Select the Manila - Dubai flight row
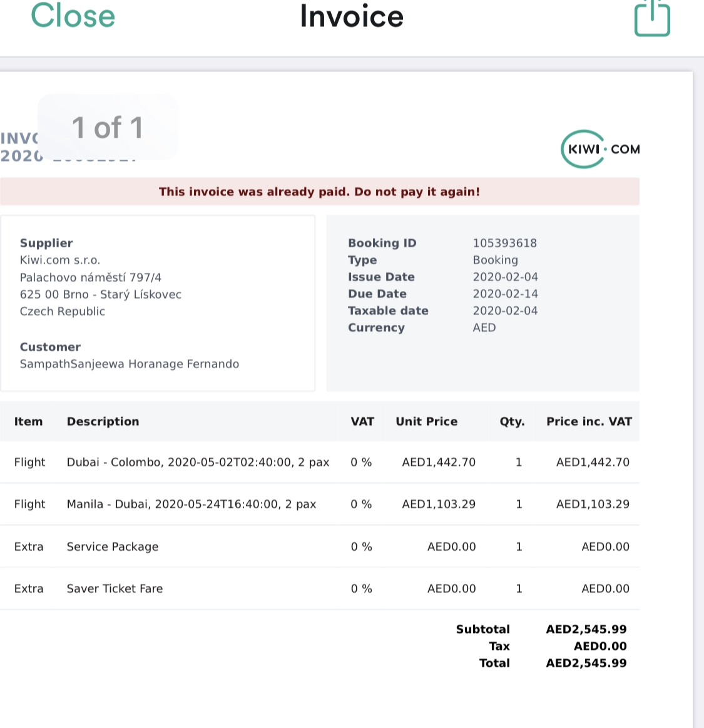 pos(319,504)
